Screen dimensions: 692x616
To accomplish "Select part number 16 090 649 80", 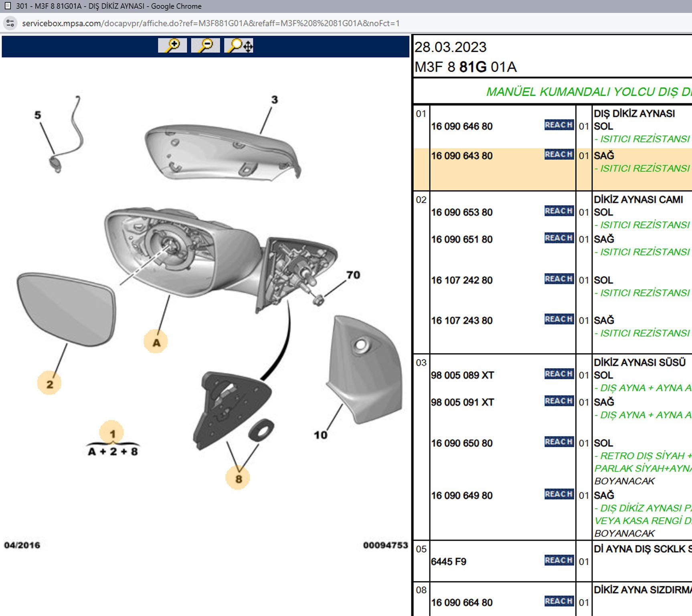I will (x=461, y=496).
